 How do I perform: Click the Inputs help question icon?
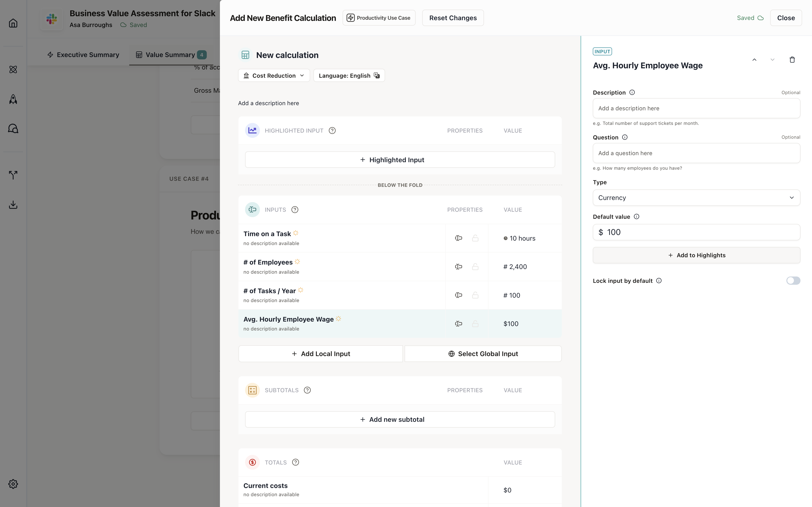tap(295, 210)
